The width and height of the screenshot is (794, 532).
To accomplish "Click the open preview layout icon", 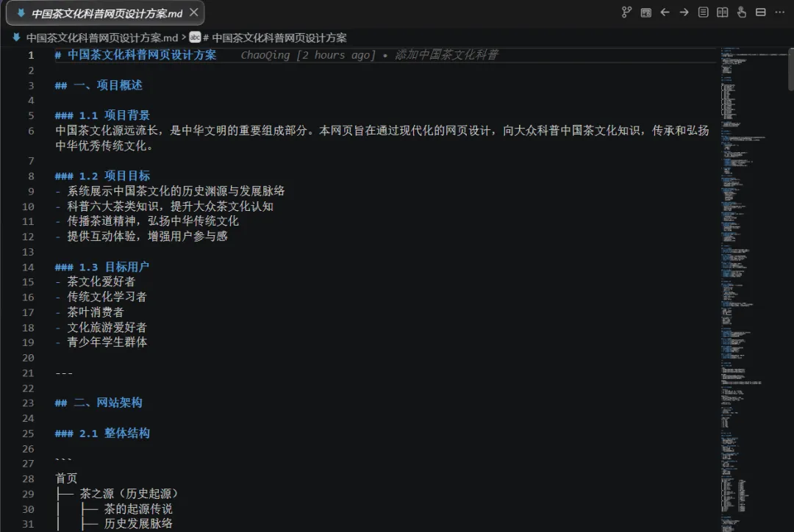I will click(645, 12).
